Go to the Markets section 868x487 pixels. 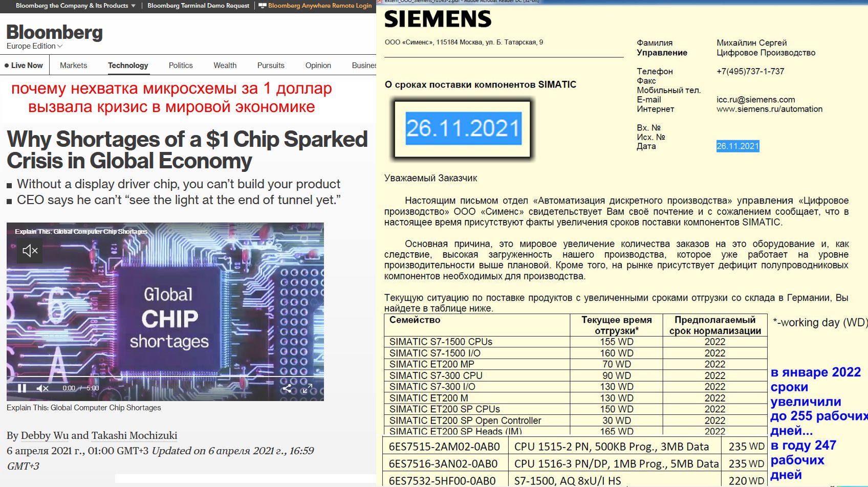tap(73, 65)
